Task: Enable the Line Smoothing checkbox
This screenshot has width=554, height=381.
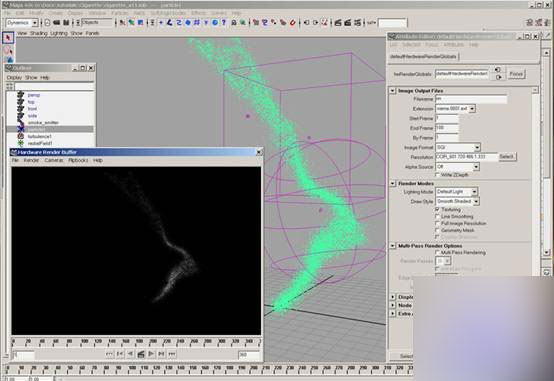Action: pos(437,216)
